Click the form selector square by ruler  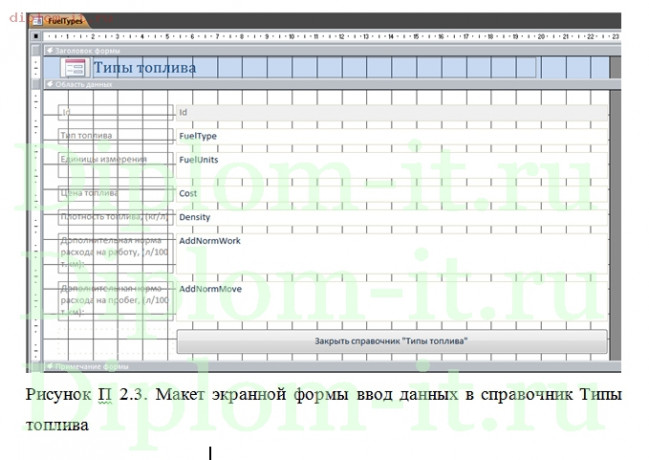tap(36, 36)
